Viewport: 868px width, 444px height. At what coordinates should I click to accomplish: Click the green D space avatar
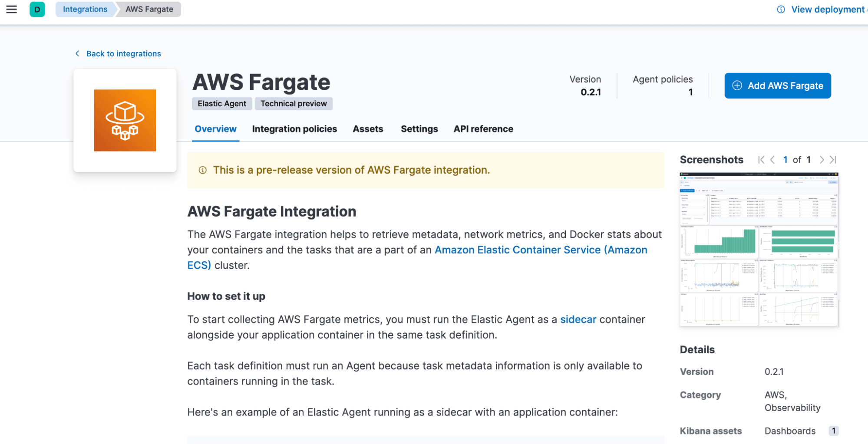tap(37, 9)
